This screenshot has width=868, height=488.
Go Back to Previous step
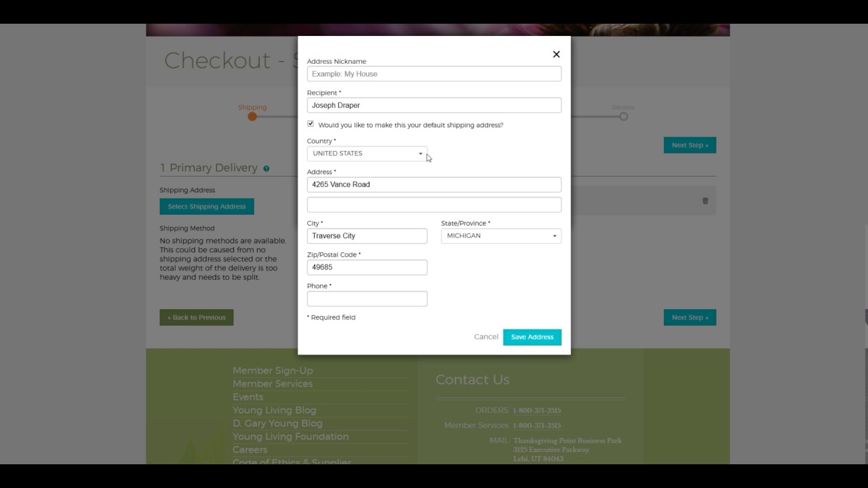197,317
